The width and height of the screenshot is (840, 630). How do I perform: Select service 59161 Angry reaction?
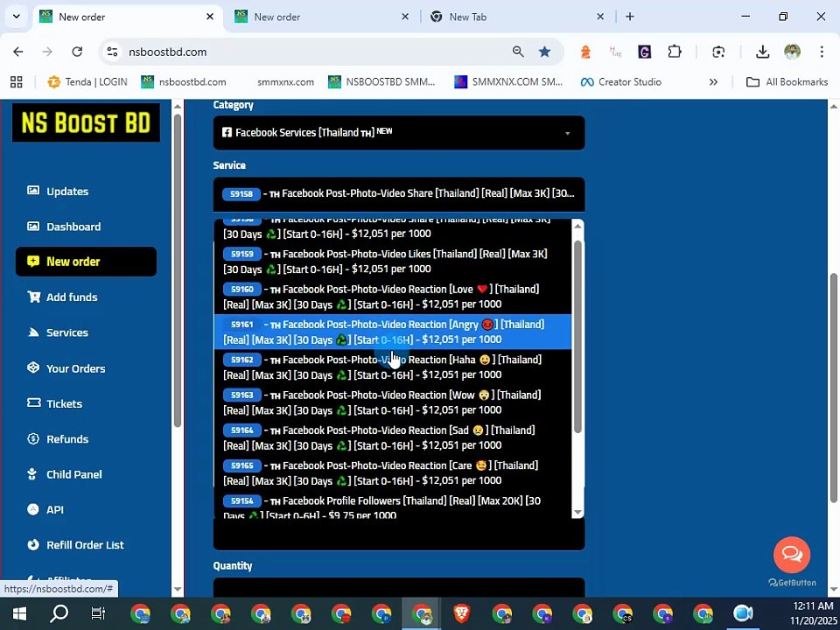tap(393, 332)
